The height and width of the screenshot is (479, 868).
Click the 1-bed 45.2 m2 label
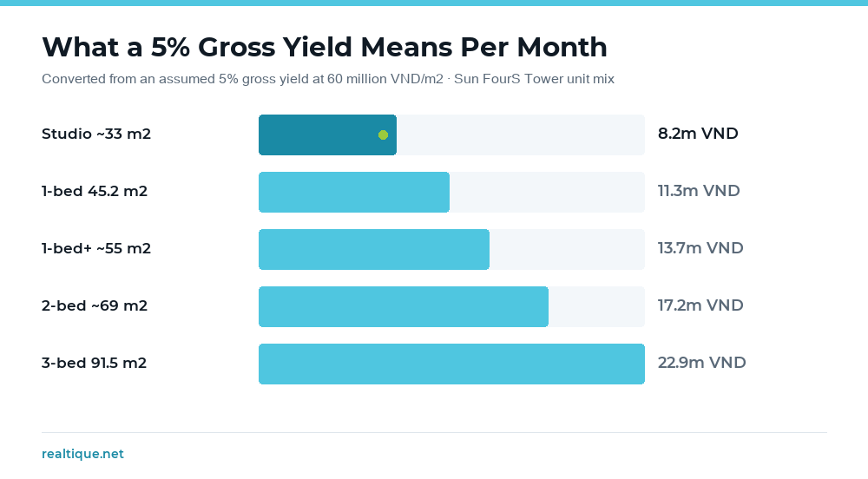pos(95,192)
